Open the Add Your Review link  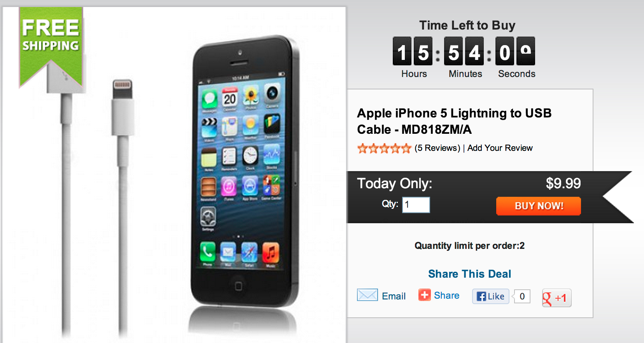pyautogui.click(x=500, y=148)
